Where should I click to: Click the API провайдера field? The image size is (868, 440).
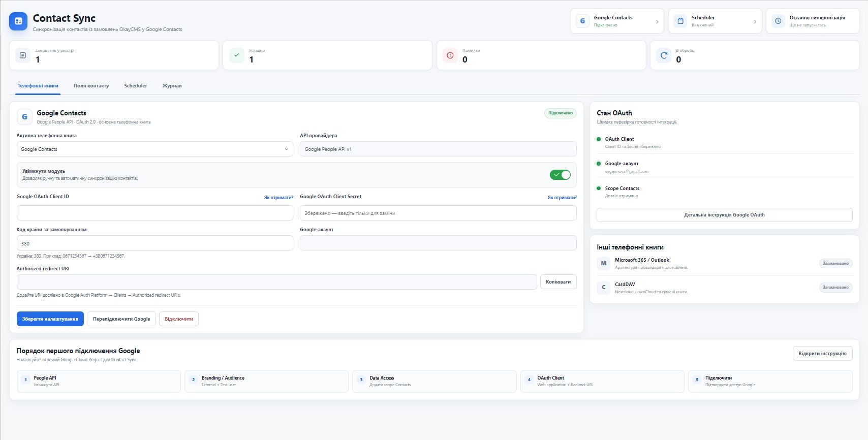(x=438, y=149)
